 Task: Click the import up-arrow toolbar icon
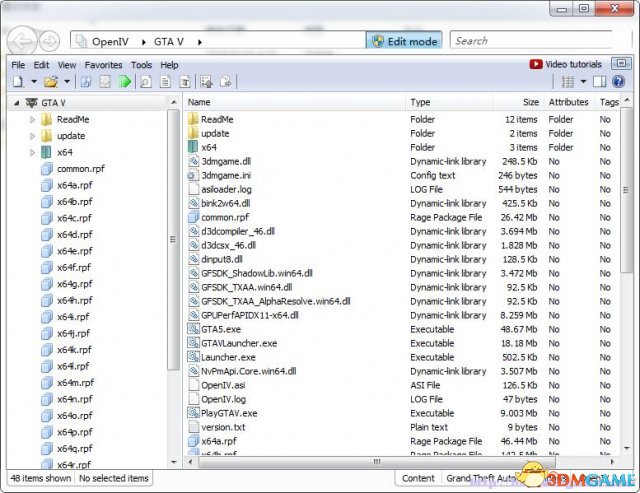[x=207, y=82]
